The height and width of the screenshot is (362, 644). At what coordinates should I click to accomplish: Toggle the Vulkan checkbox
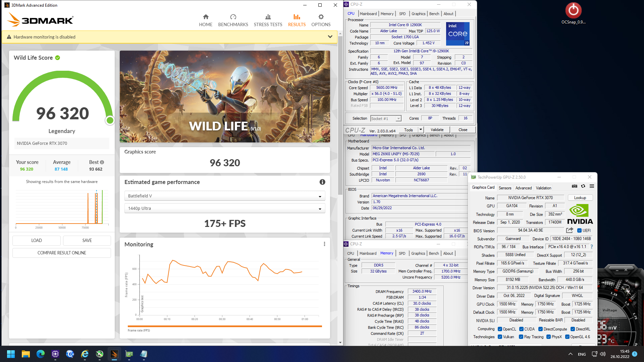click(500, 337)
